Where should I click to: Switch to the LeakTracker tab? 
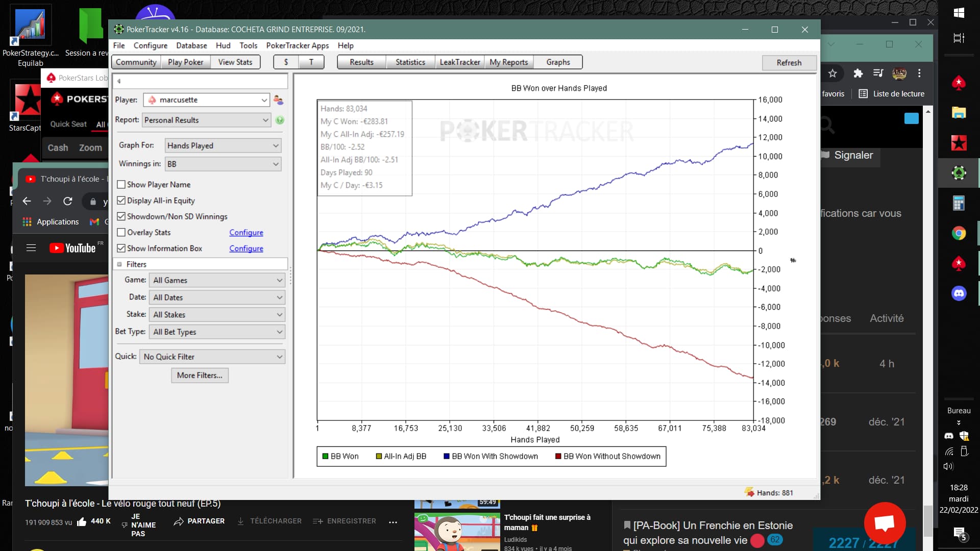(459, 62)
